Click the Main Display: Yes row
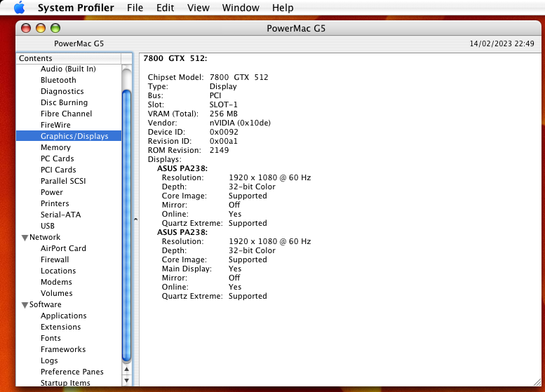The height and width of the screenshot is (392, 545). click(x=201, y=269)
